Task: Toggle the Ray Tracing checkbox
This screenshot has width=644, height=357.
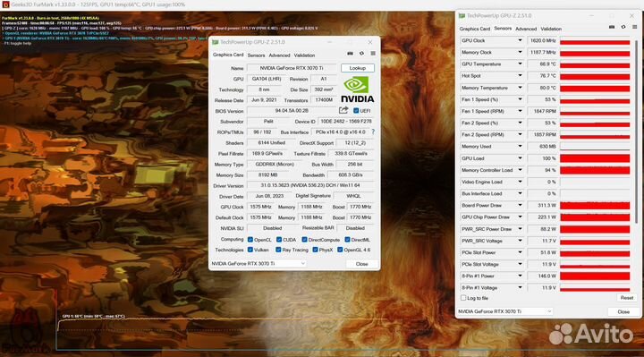Action: (278, 250)
